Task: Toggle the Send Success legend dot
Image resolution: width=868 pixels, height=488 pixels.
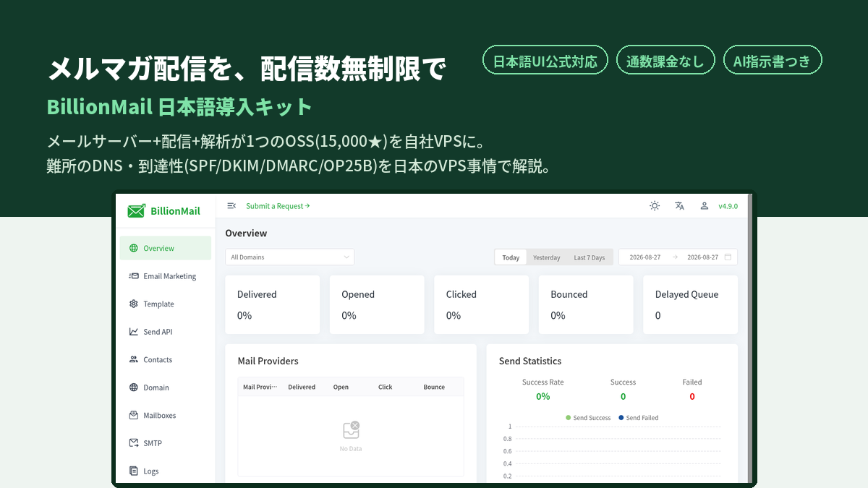Action: (569, 418)
